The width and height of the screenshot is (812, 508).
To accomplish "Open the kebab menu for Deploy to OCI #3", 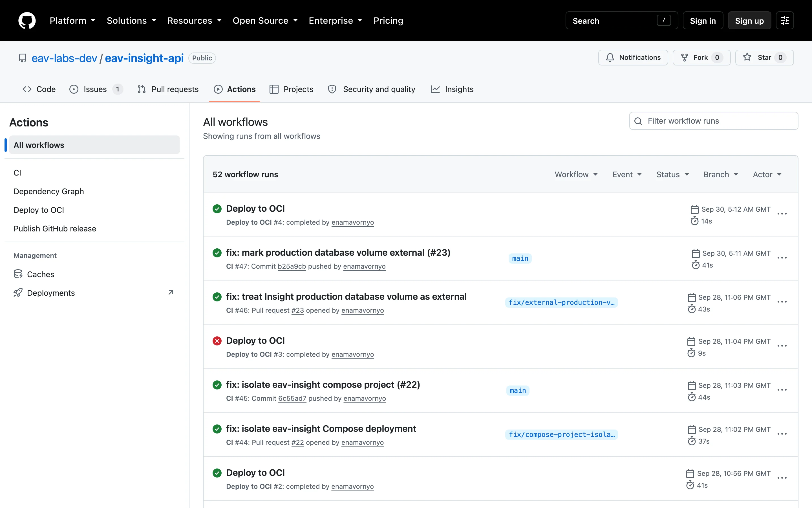I will pyautogui.click(x=782, y=346).
